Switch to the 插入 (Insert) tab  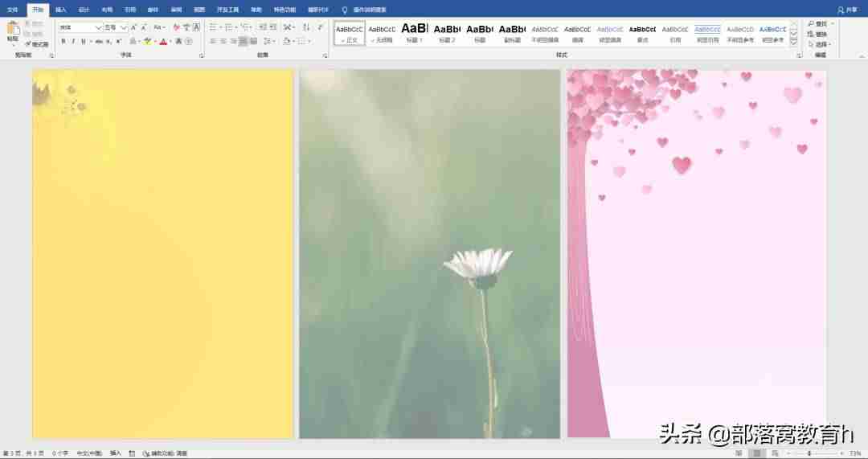61,10
